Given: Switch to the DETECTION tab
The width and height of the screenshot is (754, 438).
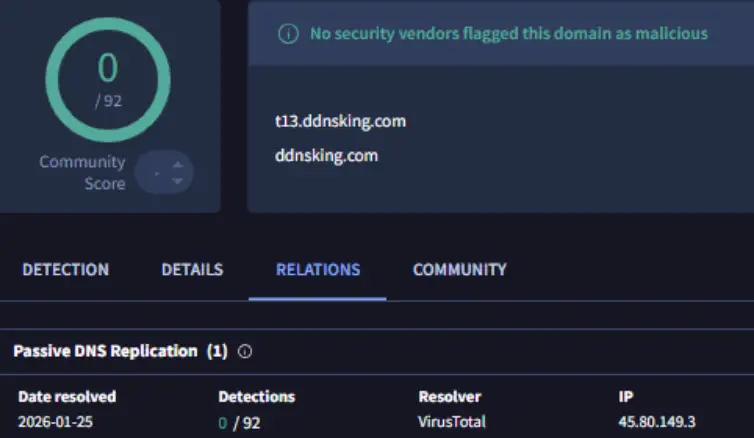Looking at the screenshot, I should [x=65, y=270].
